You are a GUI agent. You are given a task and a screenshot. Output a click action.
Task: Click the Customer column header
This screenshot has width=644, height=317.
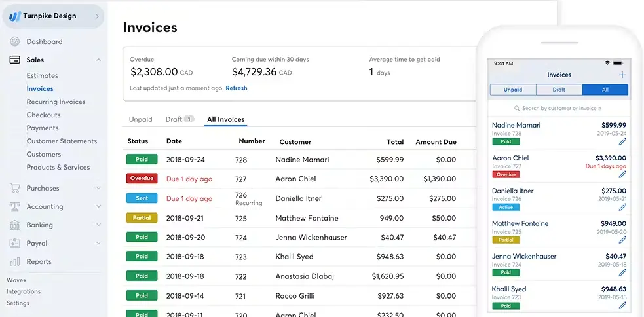coord(295,142)
